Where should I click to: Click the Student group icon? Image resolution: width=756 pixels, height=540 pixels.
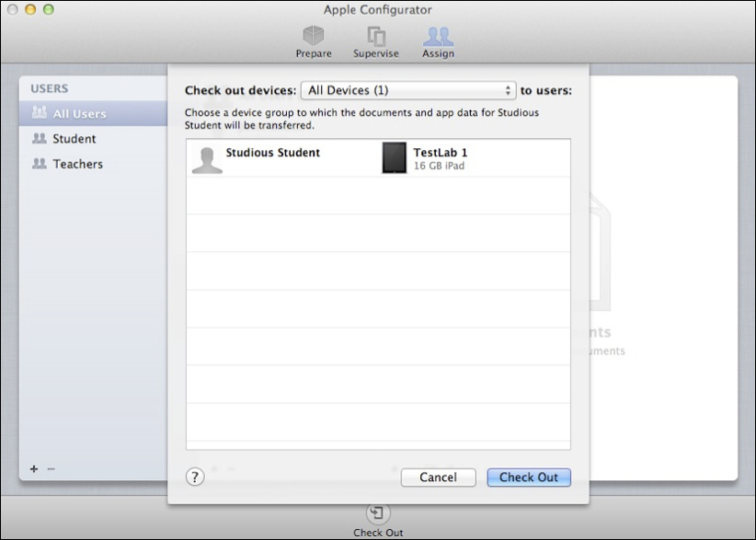coord(39,138)
